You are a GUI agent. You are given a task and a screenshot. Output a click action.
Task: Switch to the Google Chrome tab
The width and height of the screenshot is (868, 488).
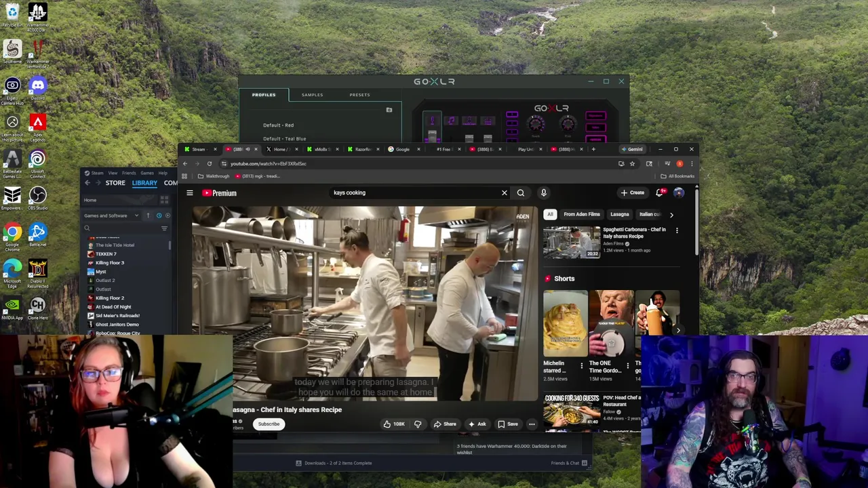(x=403, y=149)
